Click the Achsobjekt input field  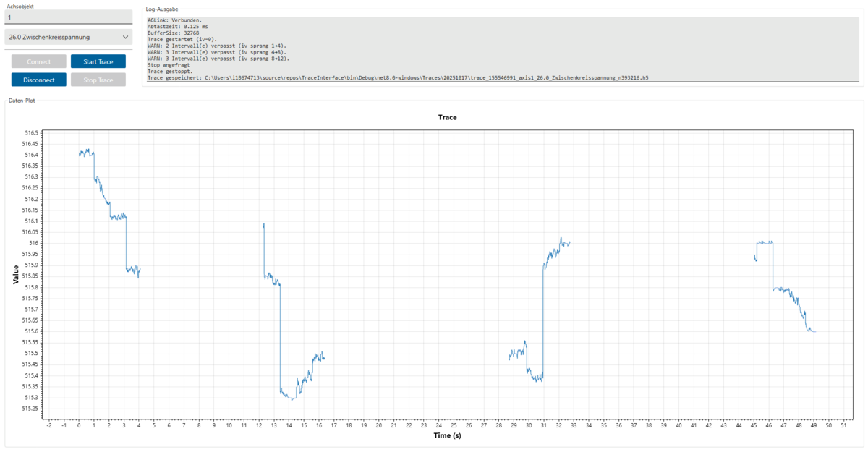click(x=69, y=17)
